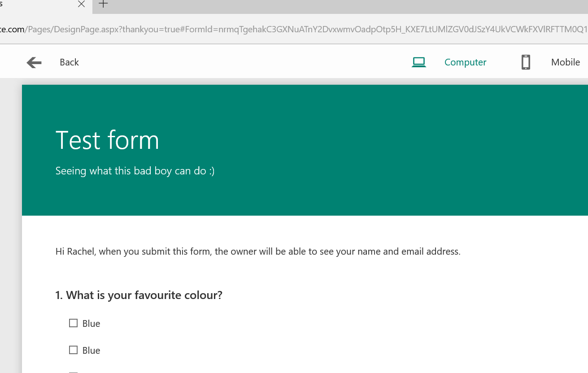The width and height of the screenshot is (588, 373).
Task: Click the subtitle "Seeing what this bad boy can do"
Action: tap(135, 171)
